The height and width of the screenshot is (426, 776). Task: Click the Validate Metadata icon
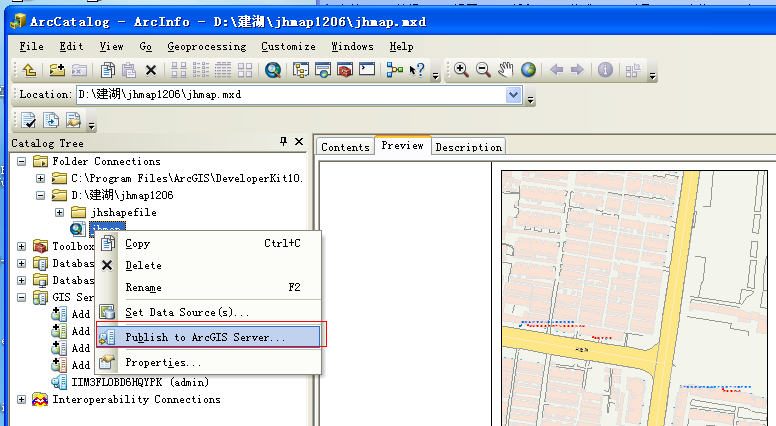29,120
